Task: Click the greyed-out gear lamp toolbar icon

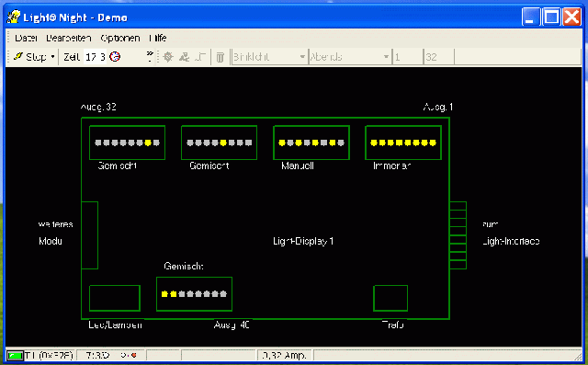Action: click(x=168, y=57)
